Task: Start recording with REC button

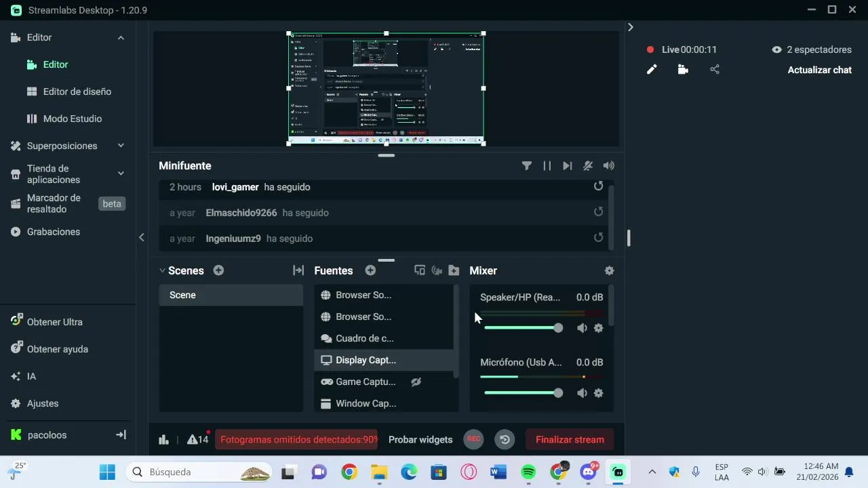Action: [473, 439]
